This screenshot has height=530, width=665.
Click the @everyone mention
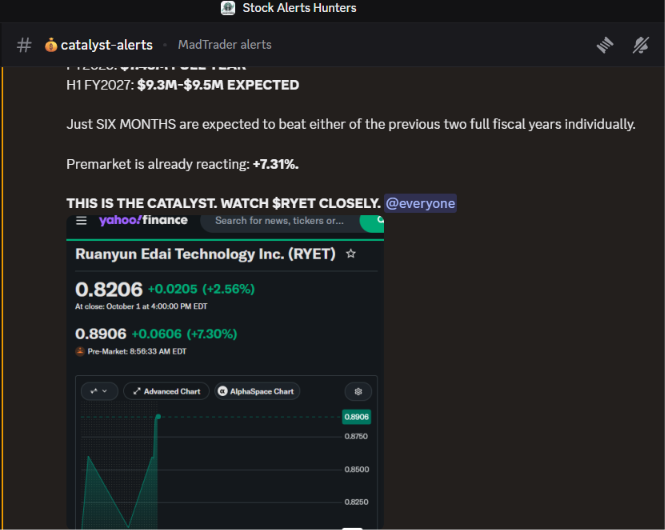[420, 204]
